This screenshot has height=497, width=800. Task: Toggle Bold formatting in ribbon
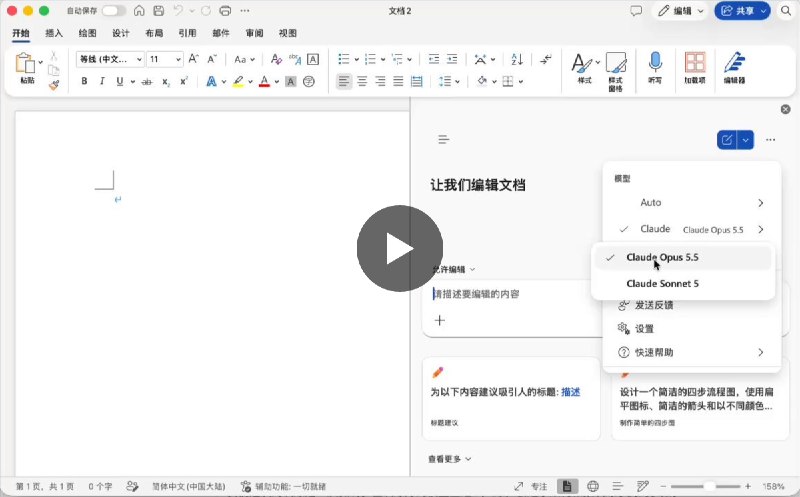click(x=84, y=81)
